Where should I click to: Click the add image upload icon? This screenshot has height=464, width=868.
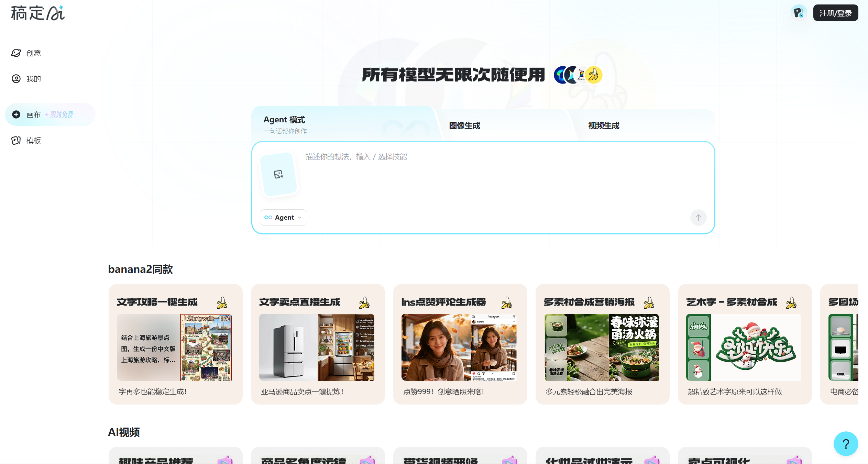point(278,174)
